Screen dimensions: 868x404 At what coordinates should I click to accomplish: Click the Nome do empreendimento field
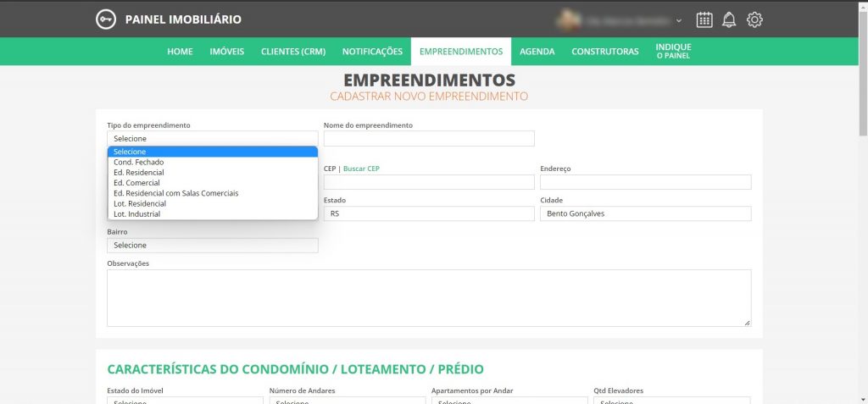pyautogui.click(x=429, y=138)
